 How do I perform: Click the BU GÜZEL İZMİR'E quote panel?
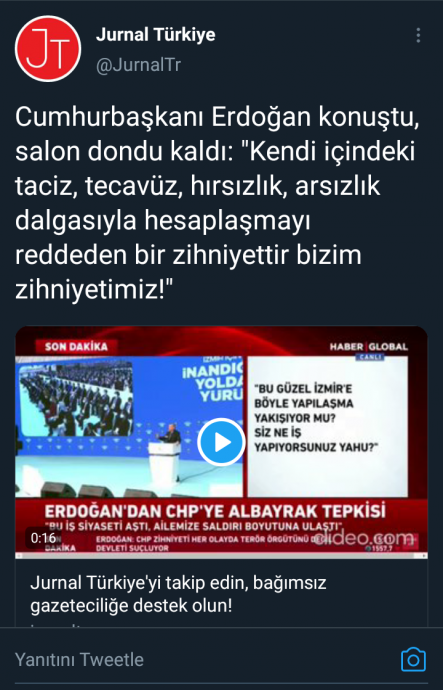click(x=328, y=426)
